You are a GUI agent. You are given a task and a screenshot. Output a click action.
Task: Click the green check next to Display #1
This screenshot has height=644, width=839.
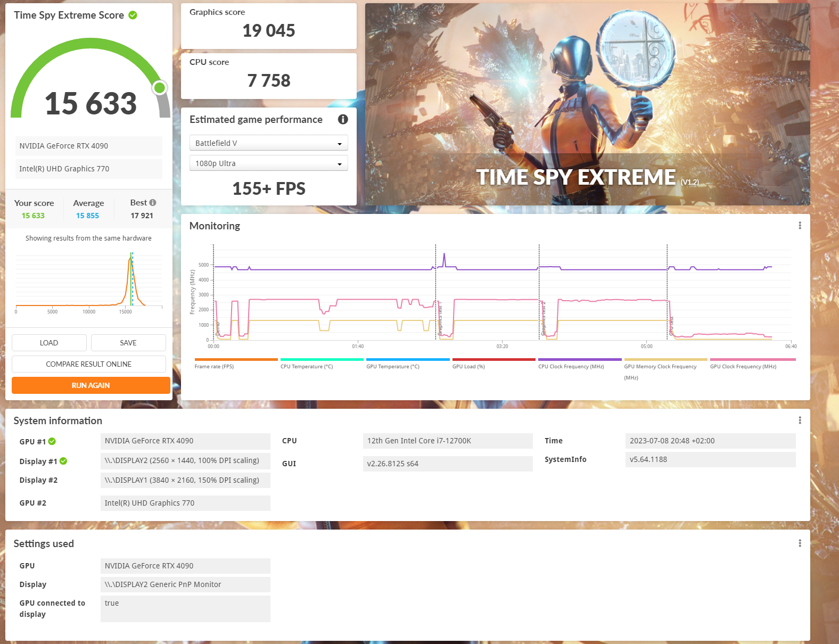pos(63,461)
